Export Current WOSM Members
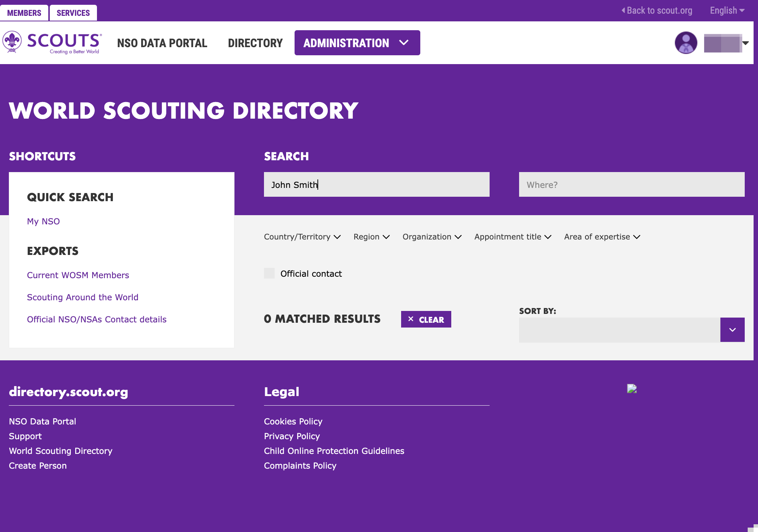This screenshot has height=532, width=758. pos(78,275)
